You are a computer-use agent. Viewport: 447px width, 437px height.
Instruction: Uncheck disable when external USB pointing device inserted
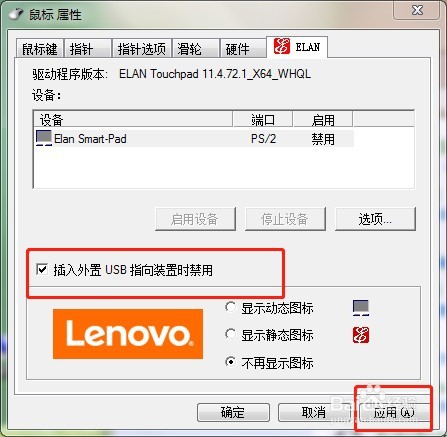point(42,269)
